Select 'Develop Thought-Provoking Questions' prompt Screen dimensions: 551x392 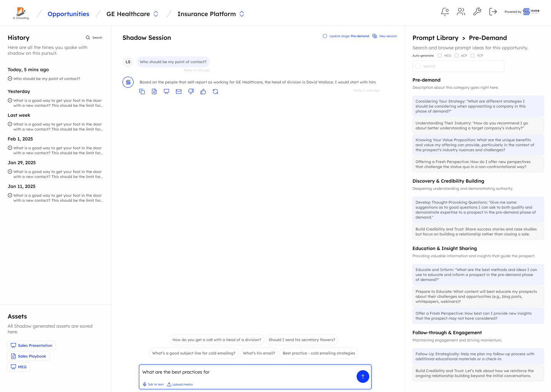(478, 210)
